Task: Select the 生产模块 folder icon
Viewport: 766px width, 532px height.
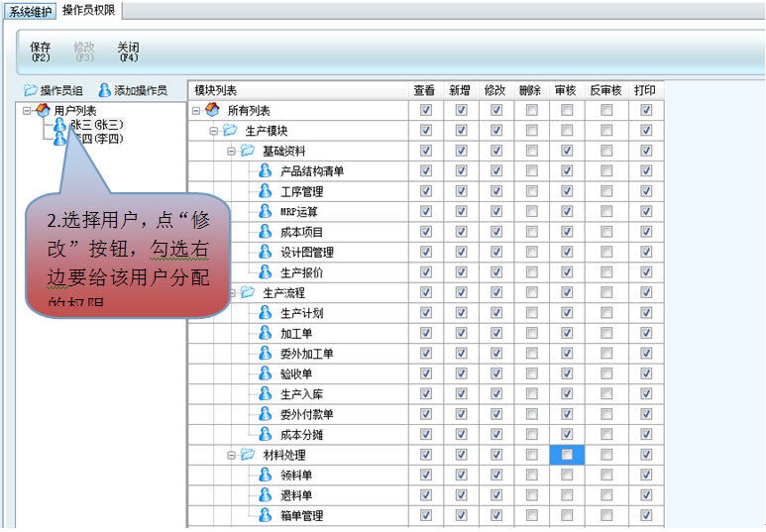Action: coord(230,131)
